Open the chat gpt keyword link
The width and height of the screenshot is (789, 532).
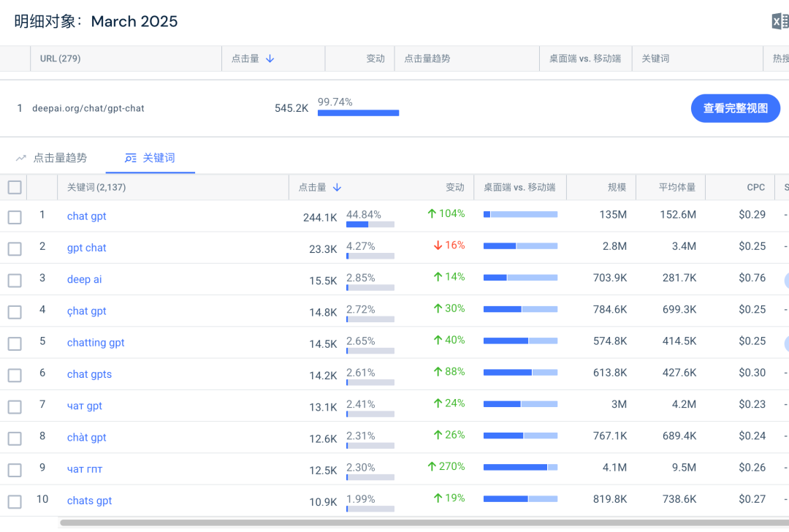[x=86, y=216]
